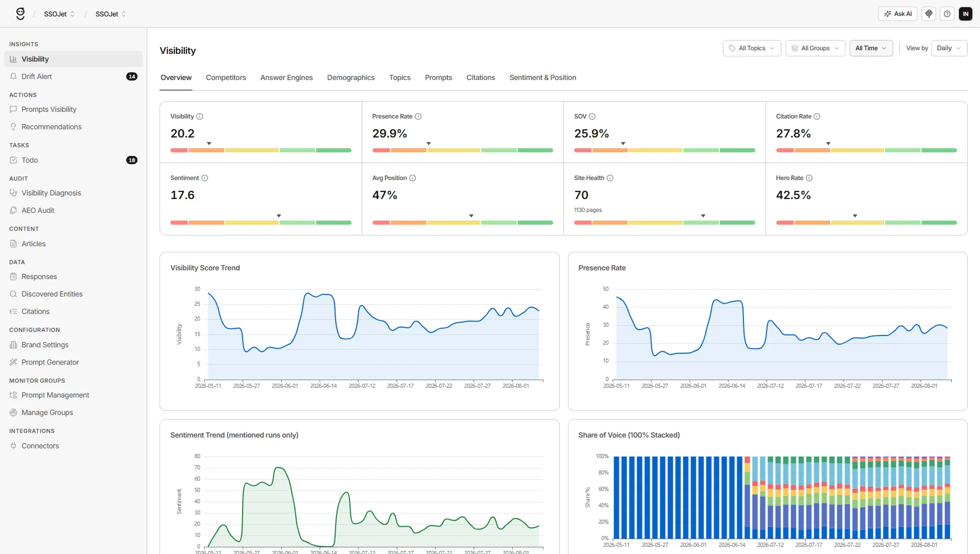Click the Todo badge showing 18
The height and width of the screenshot is (554, 980).
(x=132, y=160)
